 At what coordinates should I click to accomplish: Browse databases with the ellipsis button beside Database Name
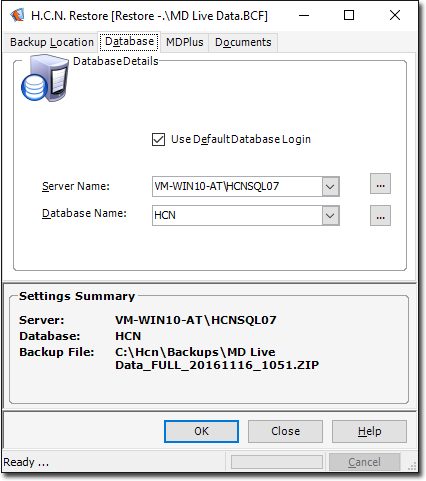point(380,216)
